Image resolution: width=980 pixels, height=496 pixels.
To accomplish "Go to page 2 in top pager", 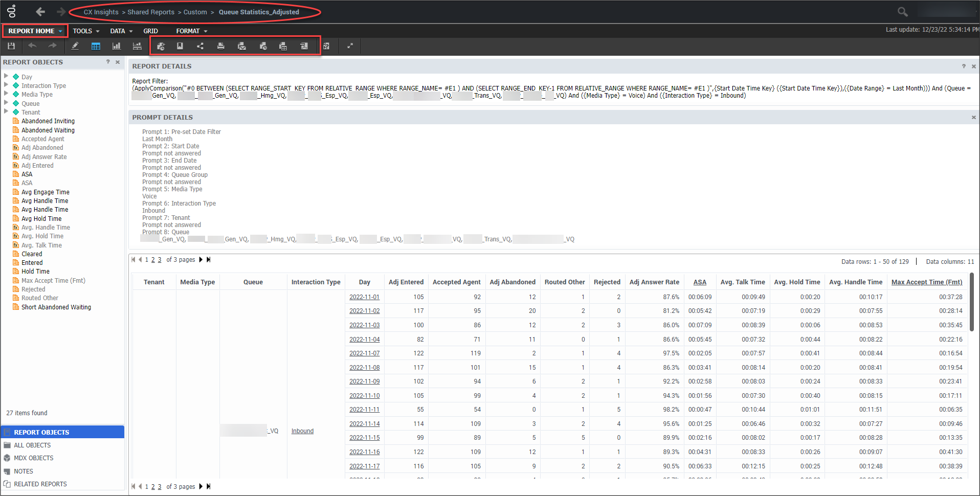I will [x=153, y=260].
